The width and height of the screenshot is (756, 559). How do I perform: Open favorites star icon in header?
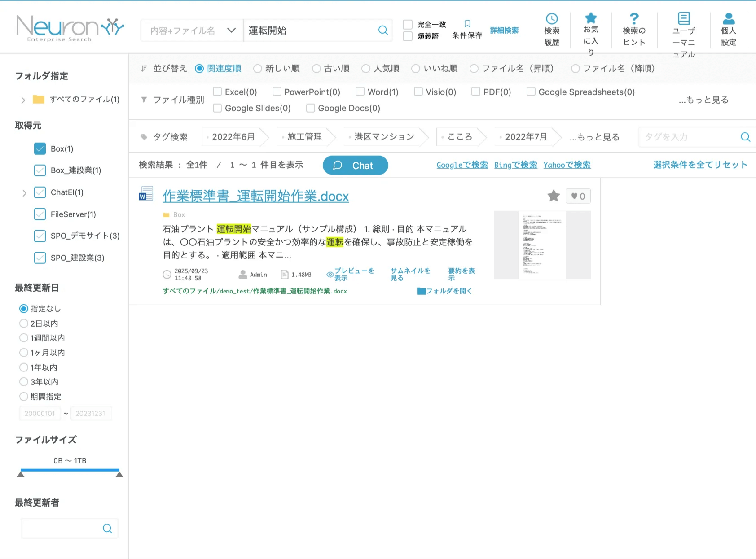coord(591,18)
